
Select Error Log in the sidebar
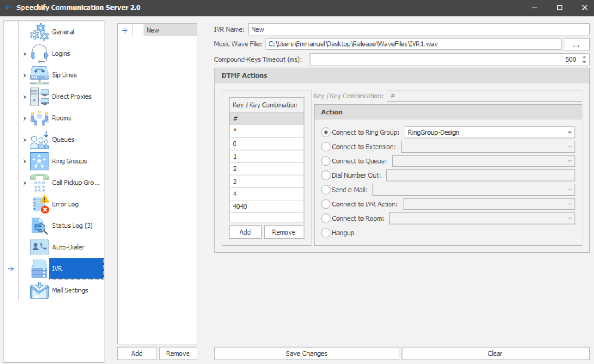click(65, 204)
